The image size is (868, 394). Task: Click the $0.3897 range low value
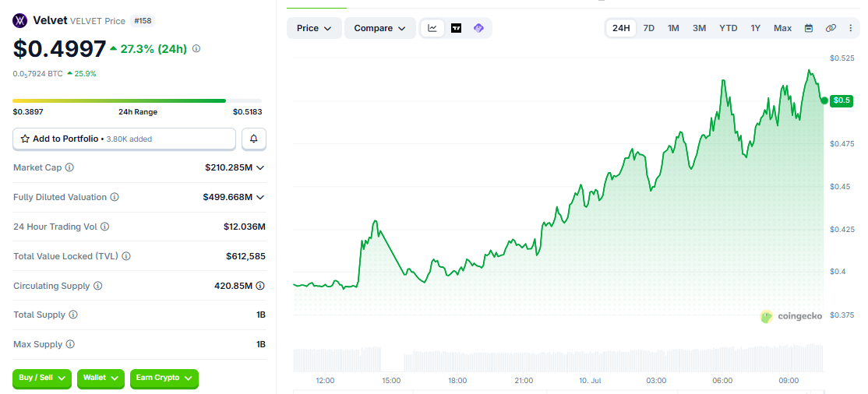[x=28, y=112]
